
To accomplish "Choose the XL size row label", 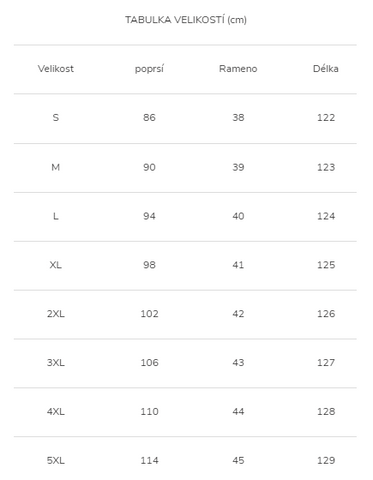I will [x=56, y=265].
